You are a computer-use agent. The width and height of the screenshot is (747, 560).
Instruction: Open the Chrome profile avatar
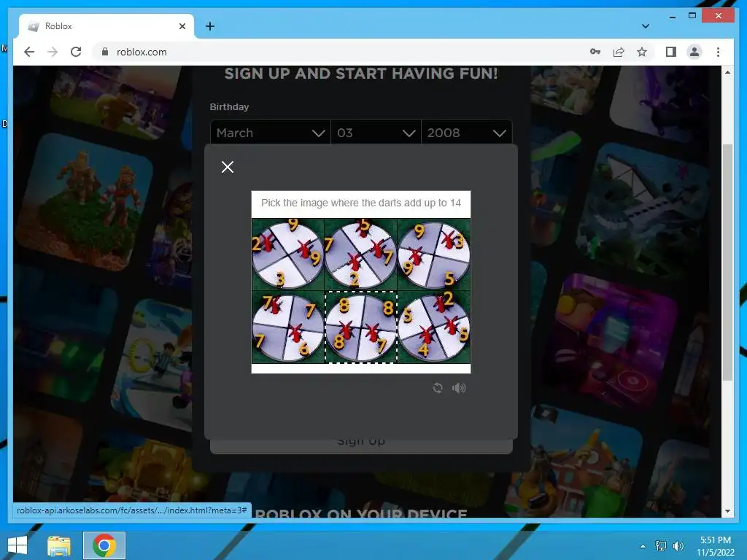pos(694,52)
